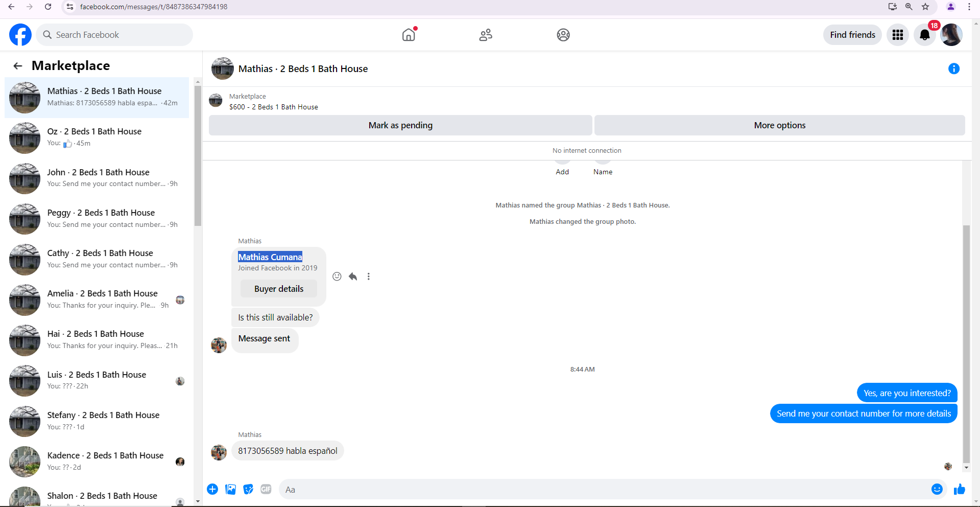Open more options for Mathias Cumana message

[369, 276]
